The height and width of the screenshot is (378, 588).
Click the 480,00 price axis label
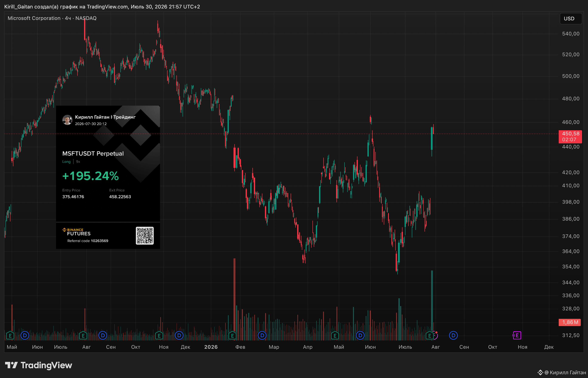571,98
